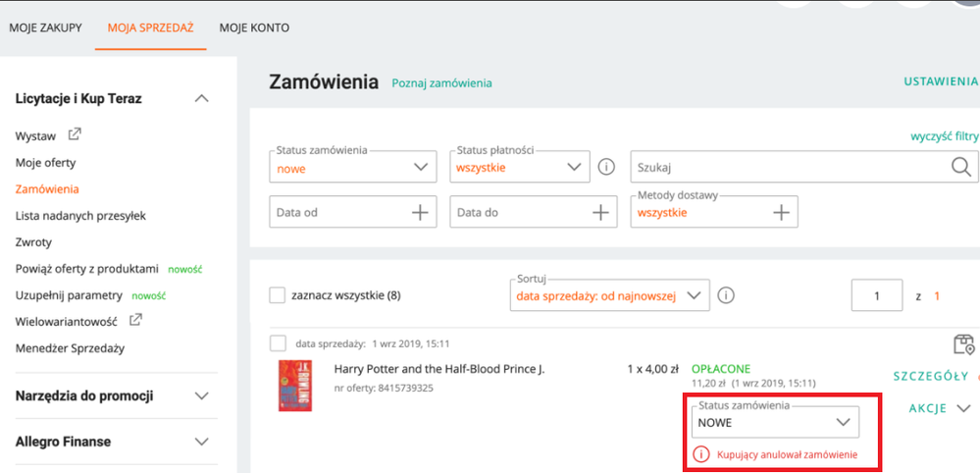The image size is (980, 473).
Task: Select the order dated 1 wrz 2019 checkbox
Action: pyautogui.click(x=277, y=343)
